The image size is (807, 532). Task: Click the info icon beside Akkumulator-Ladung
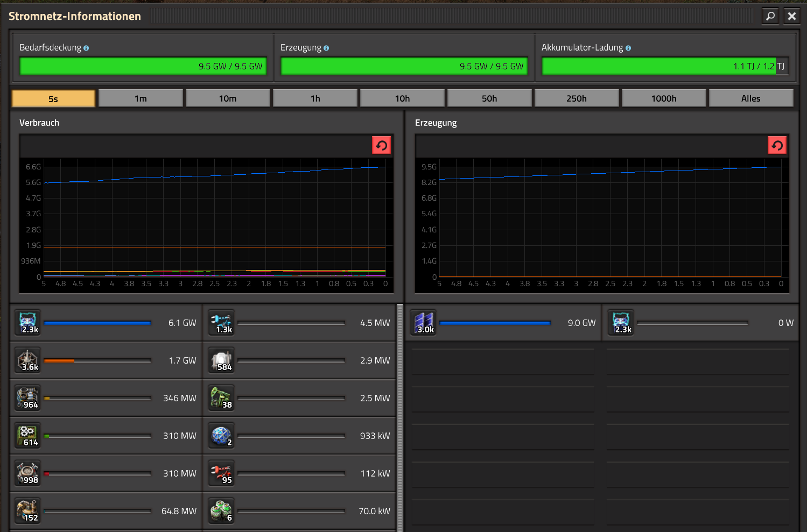pyautogui.click(x=628, y=48)
